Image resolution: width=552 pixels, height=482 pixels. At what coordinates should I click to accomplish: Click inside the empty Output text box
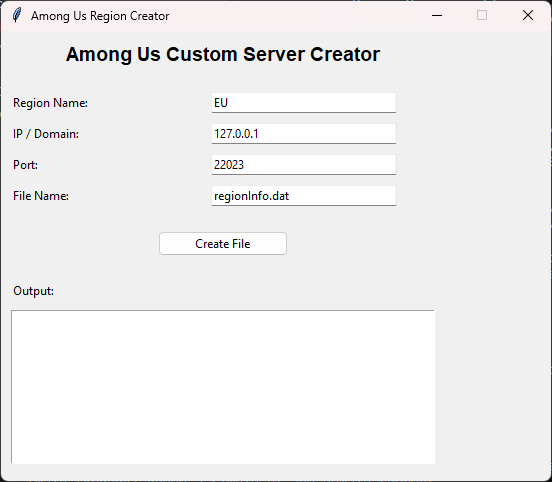[223, 387]
